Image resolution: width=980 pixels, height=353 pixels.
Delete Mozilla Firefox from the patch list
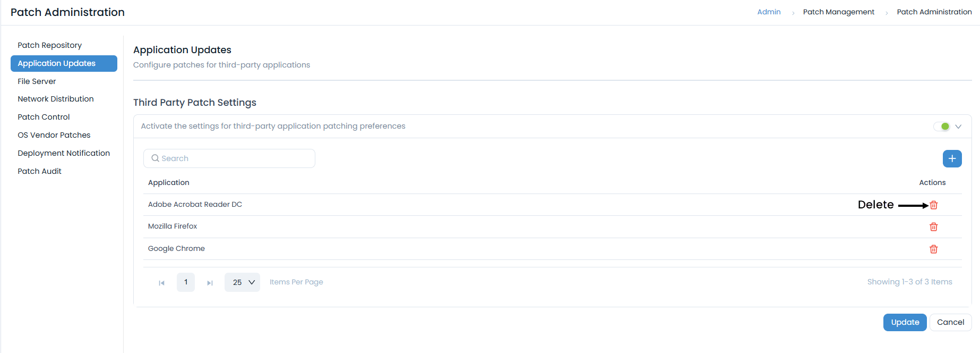[934, 226]
